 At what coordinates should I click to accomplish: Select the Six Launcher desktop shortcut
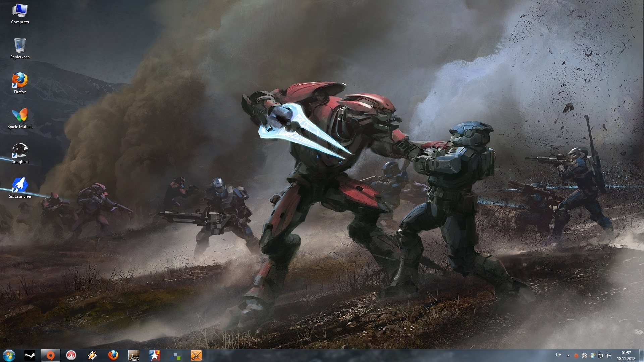tap(20, 188)
